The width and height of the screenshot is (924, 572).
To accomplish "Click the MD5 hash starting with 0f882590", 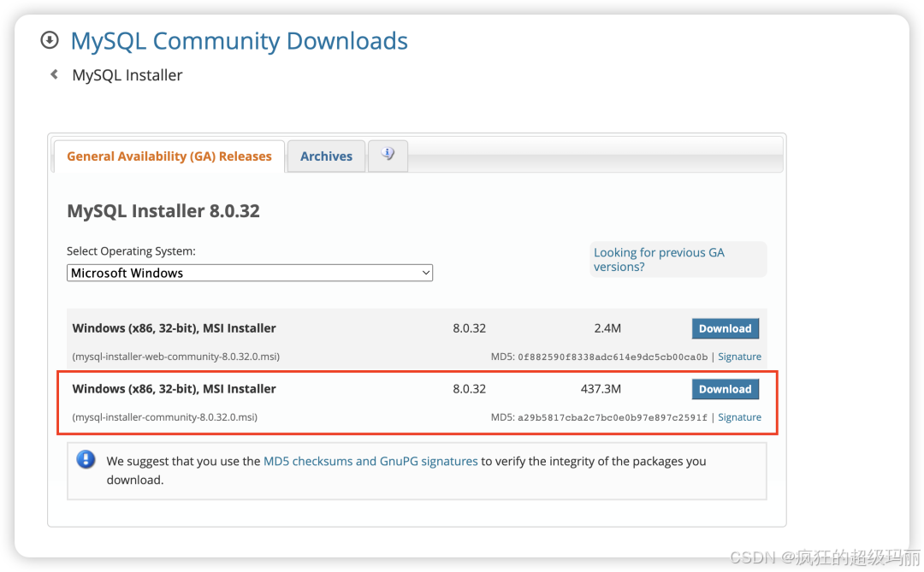I will click(613, 357).
